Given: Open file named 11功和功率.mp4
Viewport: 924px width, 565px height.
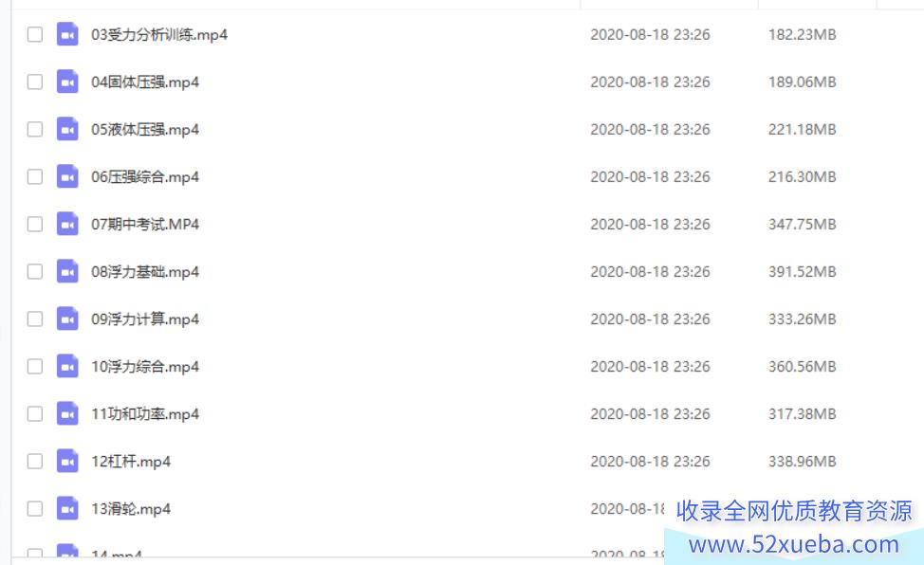Looking at the screenshot, I should click(x=145, y=414).
